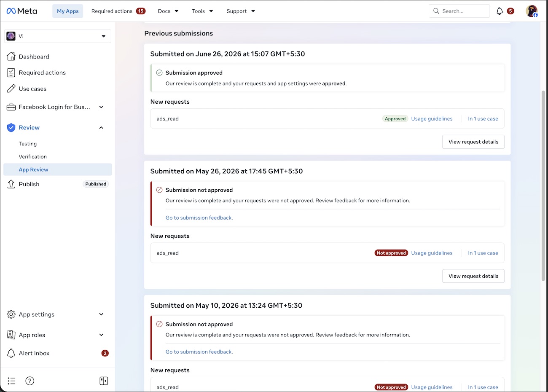
Task: Open Usage guidelines for approved ads_read request
Action: point(432,119)
